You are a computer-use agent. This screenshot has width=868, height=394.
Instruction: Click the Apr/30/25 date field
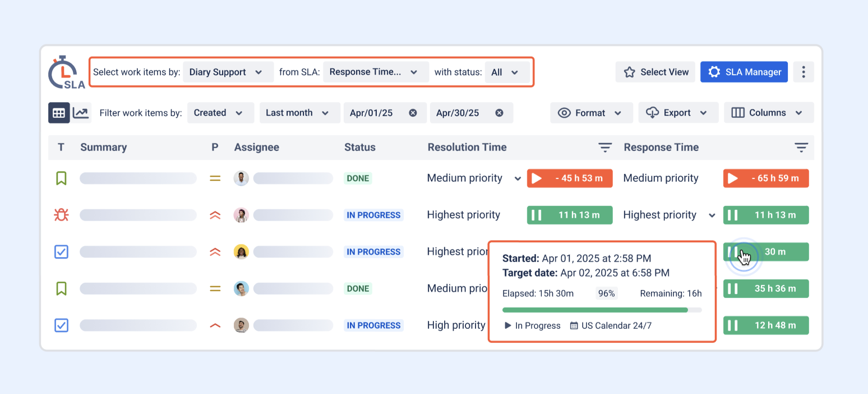pyautogui.click(x=472, y=113)
